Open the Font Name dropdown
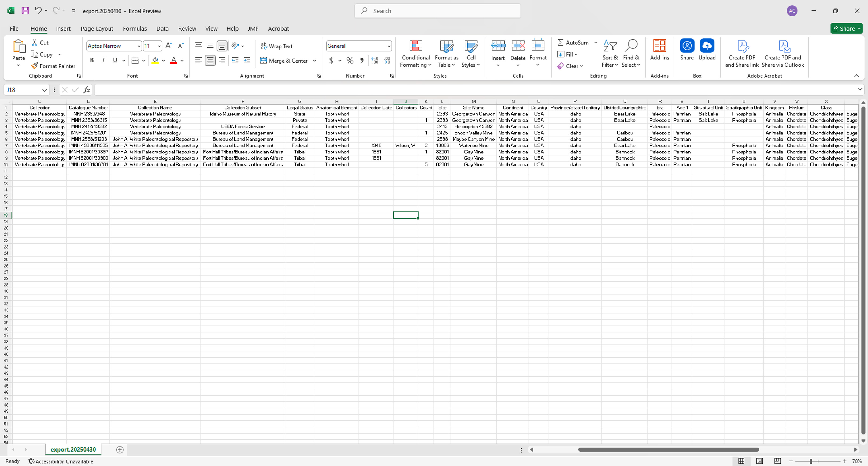Viewport: 868px width, 466px height. (x=139, y=46)
